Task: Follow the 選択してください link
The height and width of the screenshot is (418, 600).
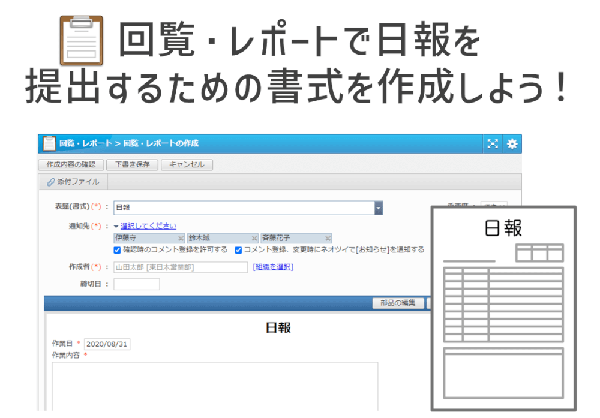Action: point(148,226)
